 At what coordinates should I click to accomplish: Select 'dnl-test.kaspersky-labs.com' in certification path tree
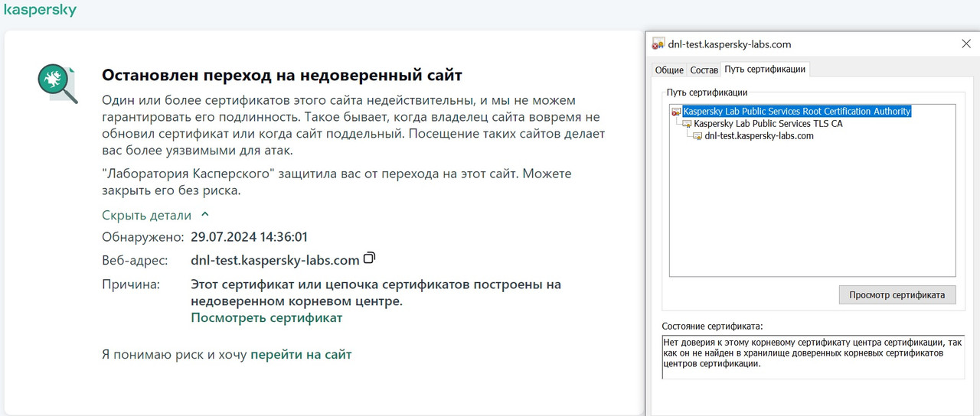(759, 136)
